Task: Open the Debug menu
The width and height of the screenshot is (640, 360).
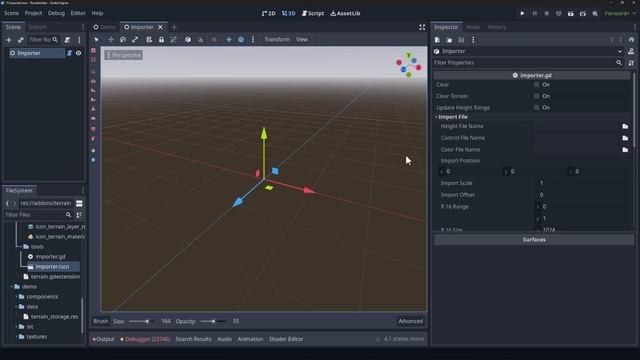Action: click(56, 13)
